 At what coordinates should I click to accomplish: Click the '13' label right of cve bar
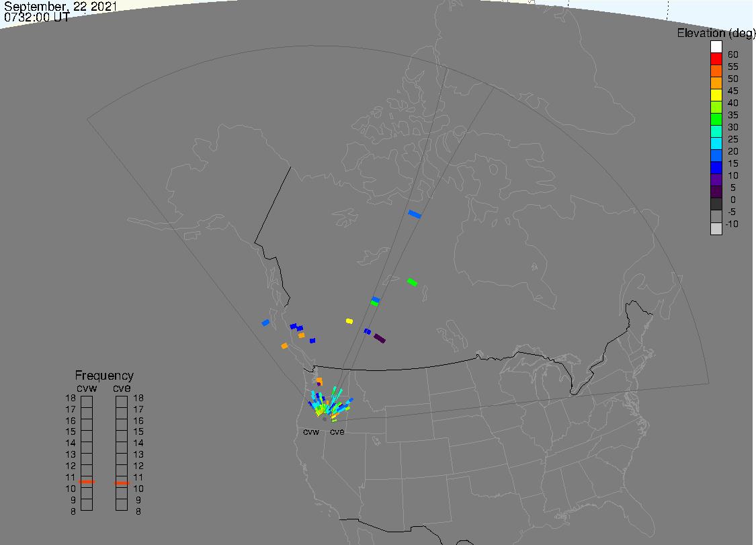click(x=138, y=454)
